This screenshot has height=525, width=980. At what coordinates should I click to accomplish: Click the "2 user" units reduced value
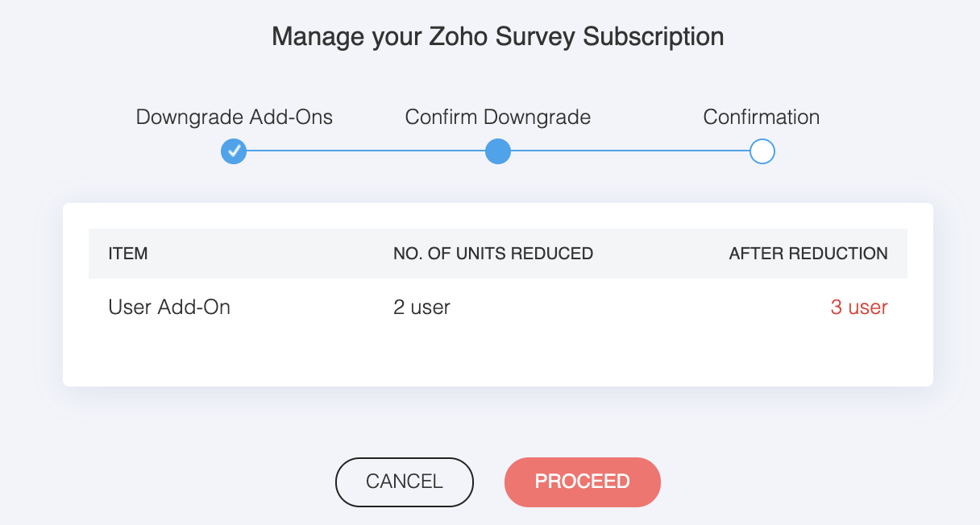(421, 307)
